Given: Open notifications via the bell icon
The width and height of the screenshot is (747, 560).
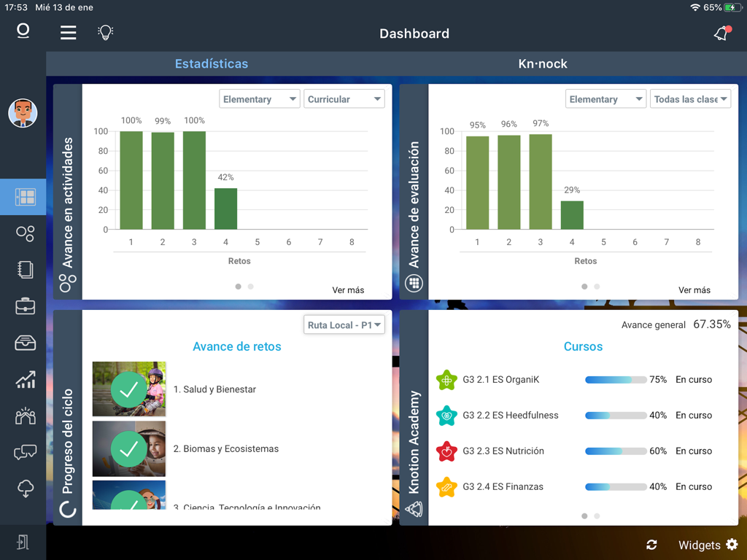Looking at the screenshot, I should tap(721, 33).
